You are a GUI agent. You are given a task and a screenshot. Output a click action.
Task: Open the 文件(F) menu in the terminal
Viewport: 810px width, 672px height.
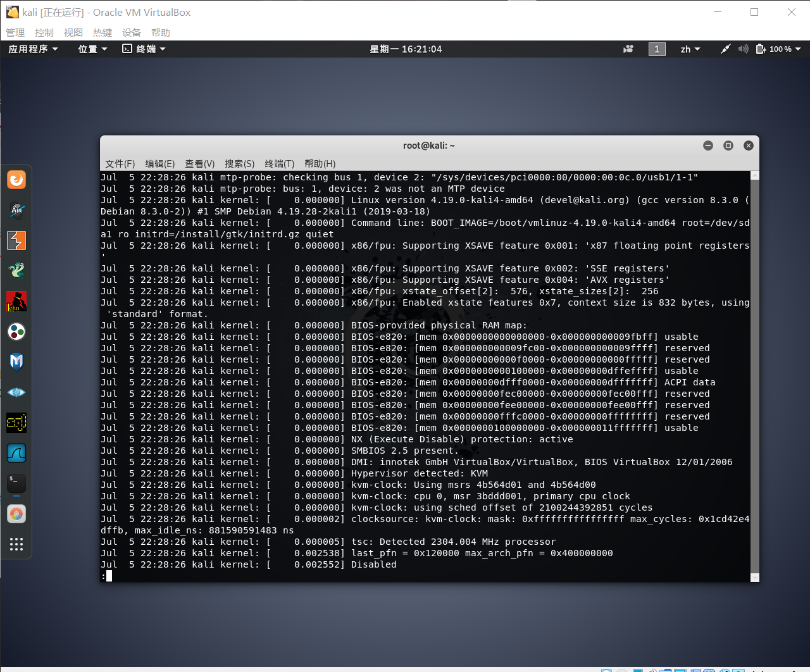(121, 164)
